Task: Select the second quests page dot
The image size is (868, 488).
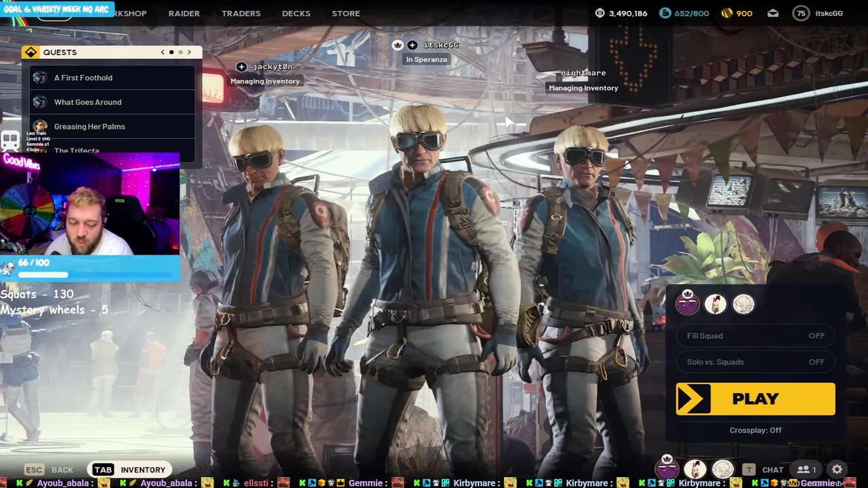Action: [180, 52]
